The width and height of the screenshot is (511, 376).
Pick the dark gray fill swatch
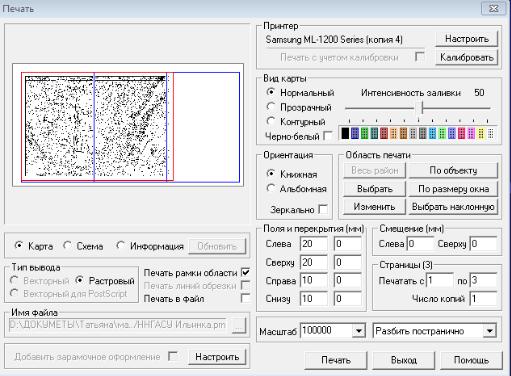pos(422,134)
